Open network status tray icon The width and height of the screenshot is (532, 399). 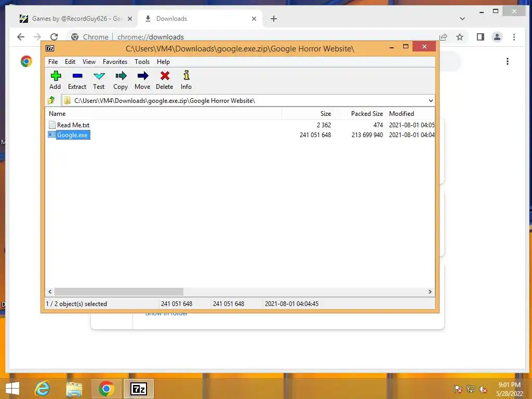click(471, 389)
